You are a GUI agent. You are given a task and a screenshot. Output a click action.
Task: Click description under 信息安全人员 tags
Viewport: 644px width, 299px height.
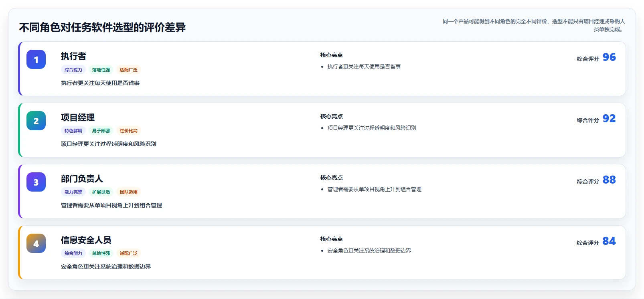click(x=106, y=267)
